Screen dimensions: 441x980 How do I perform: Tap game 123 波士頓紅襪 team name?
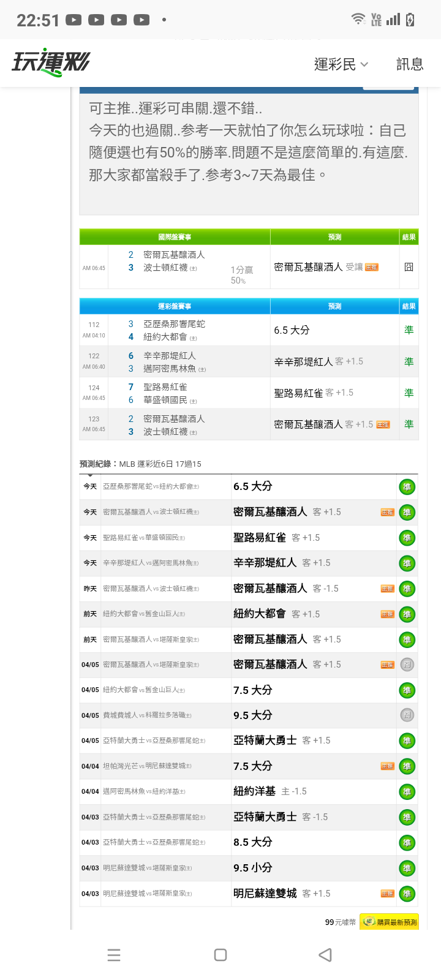coord(165,432)
